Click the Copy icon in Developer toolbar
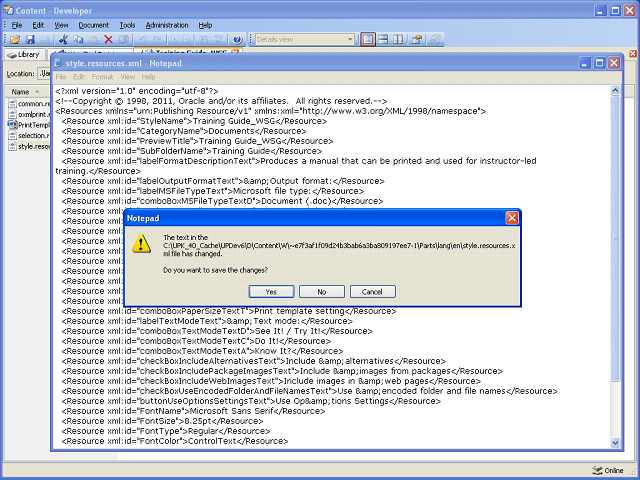The width and height of the screenshot is (640, 480). 78,40
